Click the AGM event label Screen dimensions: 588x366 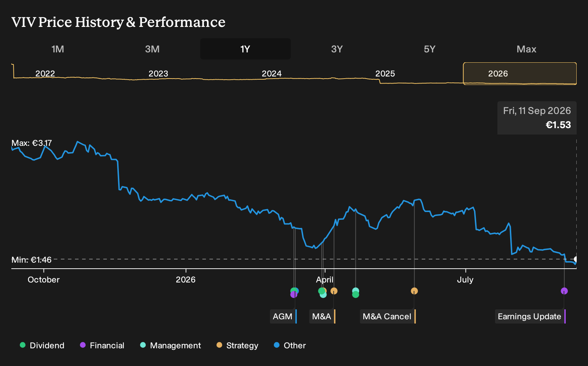pyautogui.click(x=283, y=316)
